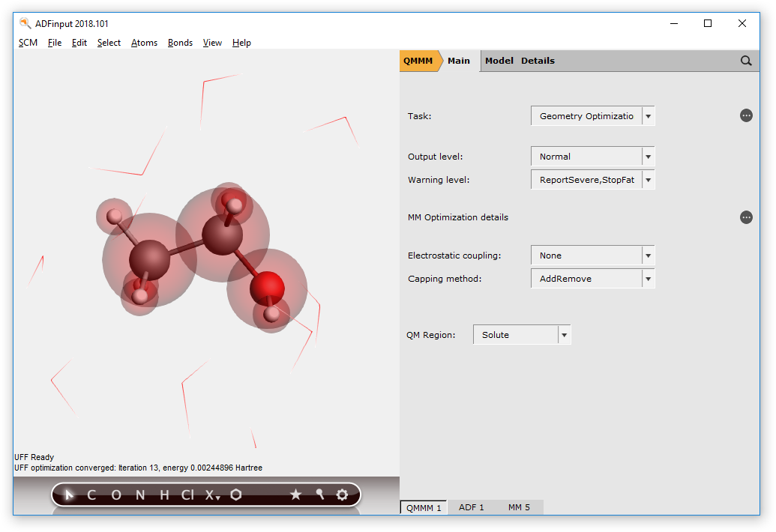Click the 'UFF Ready' status text
Screen dimensions: 776x532
pos(34,457)
